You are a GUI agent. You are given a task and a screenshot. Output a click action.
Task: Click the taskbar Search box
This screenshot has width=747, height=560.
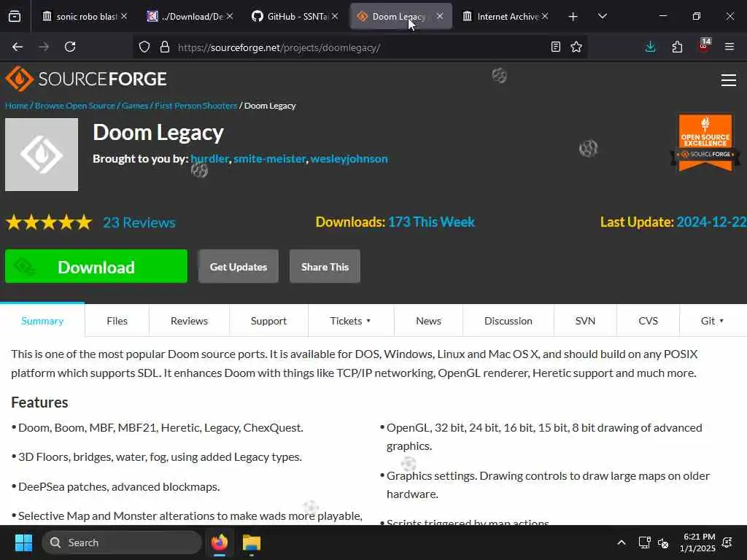pos(122,542)
